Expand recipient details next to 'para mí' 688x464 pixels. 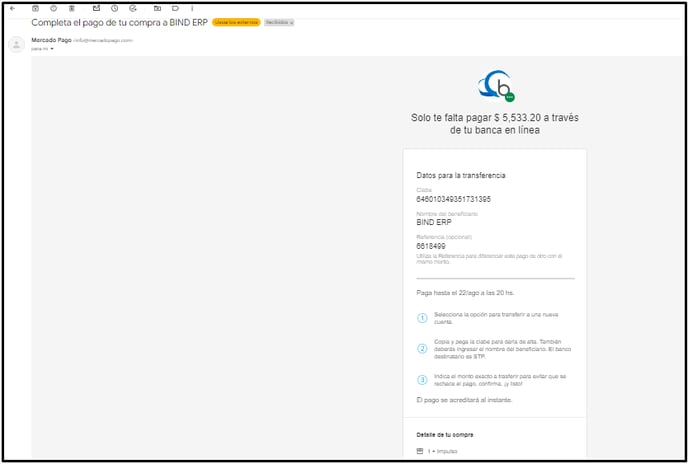[x=52, y=49]
